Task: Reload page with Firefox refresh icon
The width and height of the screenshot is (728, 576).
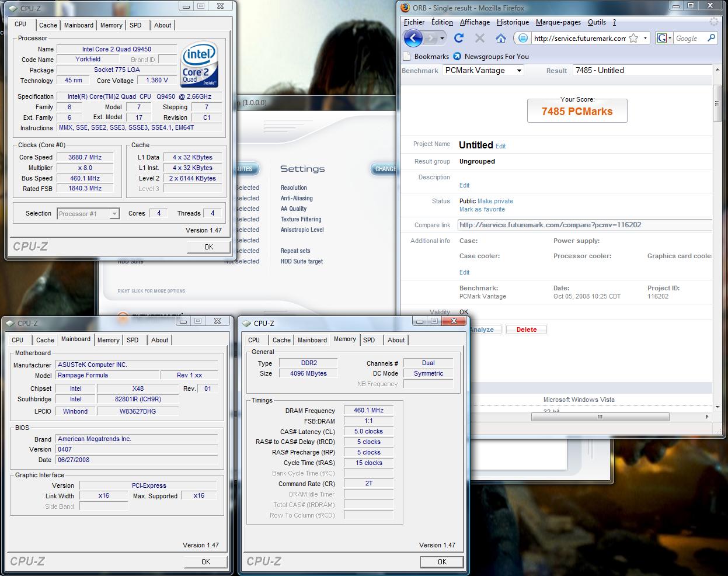Action: [459, 38]
